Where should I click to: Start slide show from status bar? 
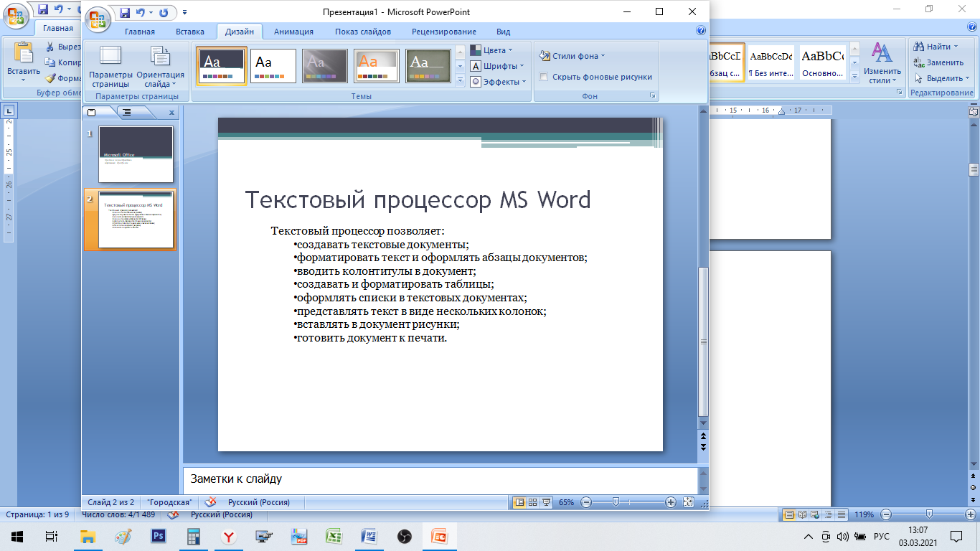coord(546,502)
